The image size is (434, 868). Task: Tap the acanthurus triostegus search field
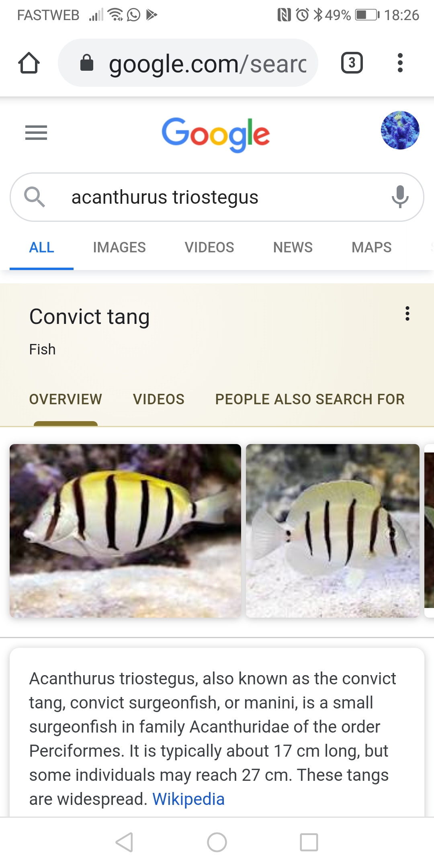pos(217,197)
